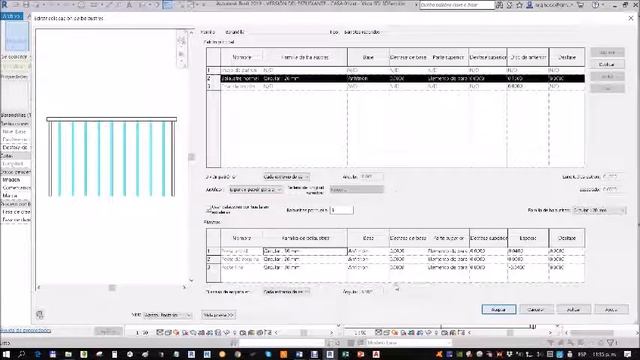
Task: Open the baluster family dropdown for stairs
Action: [x=599, y=210]
